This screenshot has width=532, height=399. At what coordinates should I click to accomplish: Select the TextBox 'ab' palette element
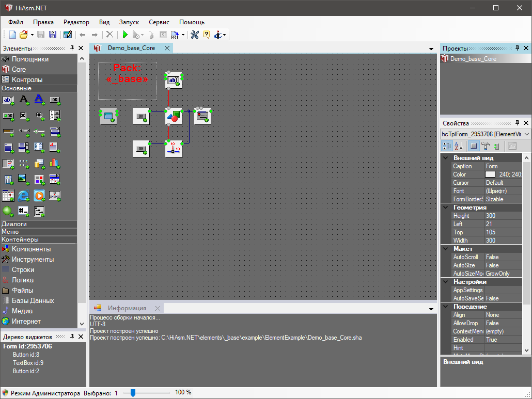(x=8, y=100)
